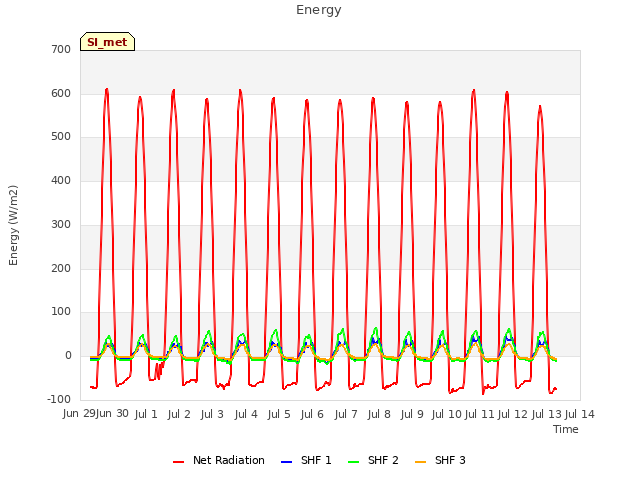Click the Jul 10 x-axis label
The image size is (640, 480).
[x=447, y=414]
